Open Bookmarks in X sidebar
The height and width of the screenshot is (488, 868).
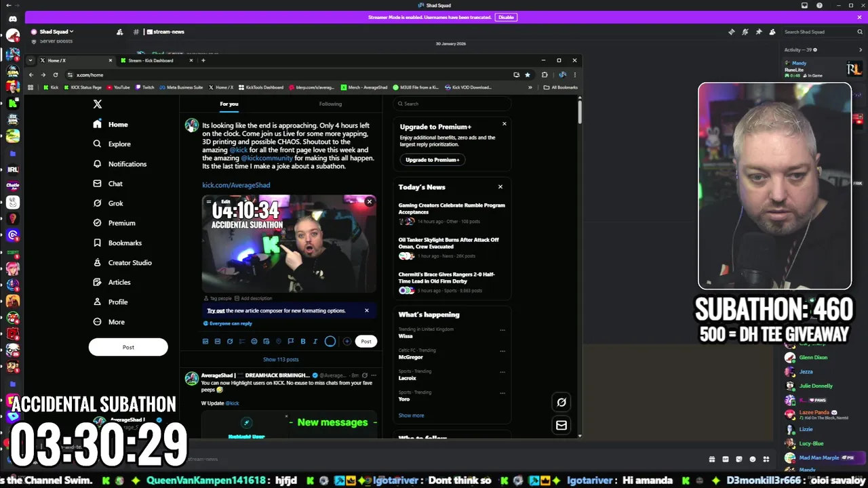point(117,243)
